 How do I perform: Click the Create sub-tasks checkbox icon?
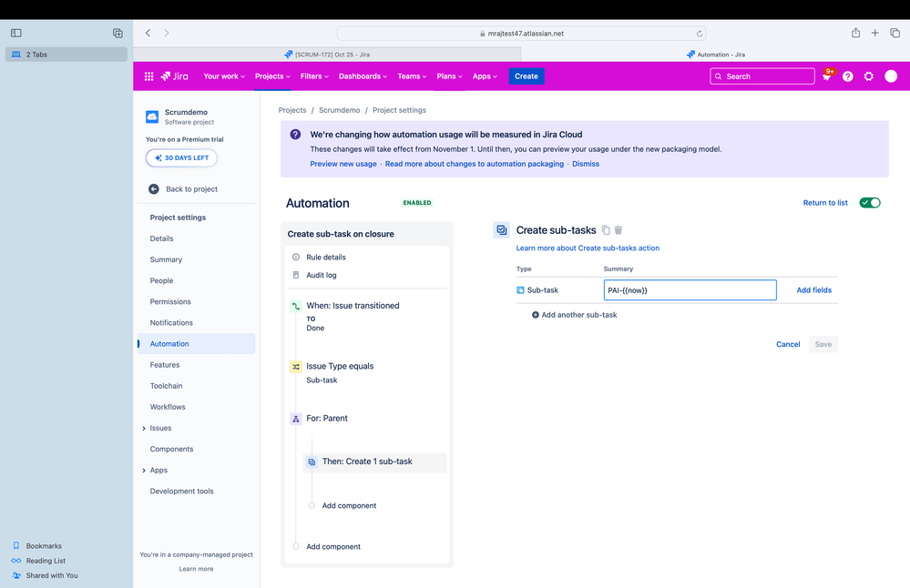[x=501, y=229]
